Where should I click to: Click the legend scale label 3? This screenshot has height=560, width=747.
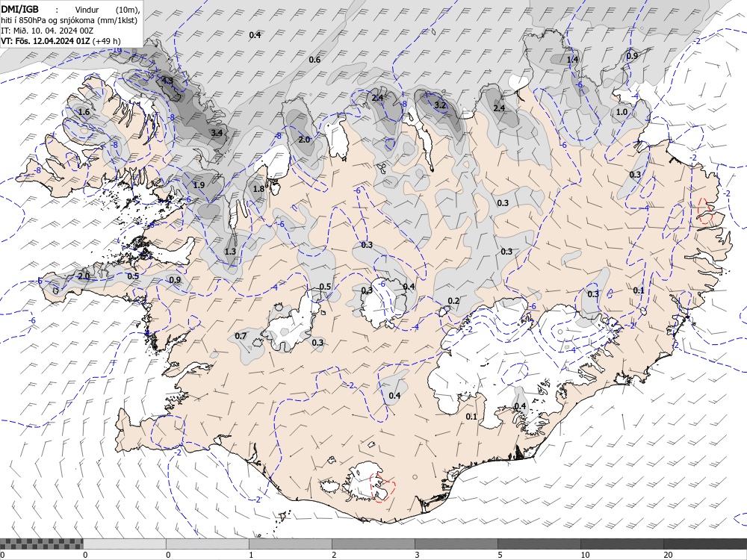pyautogui.click(x=417, y=555)
